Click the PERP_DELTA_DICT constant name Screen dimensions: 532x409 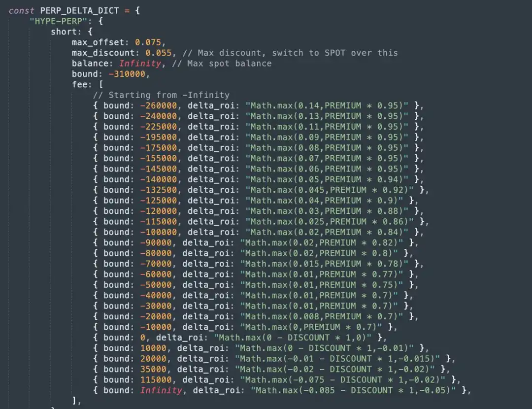(79, 10)
